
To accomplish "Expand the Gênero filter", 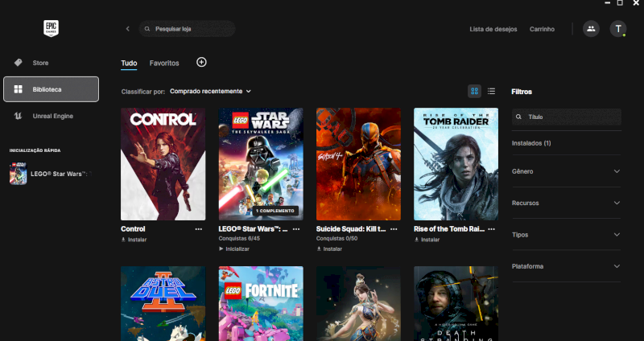I will click(x=567, y=171).
